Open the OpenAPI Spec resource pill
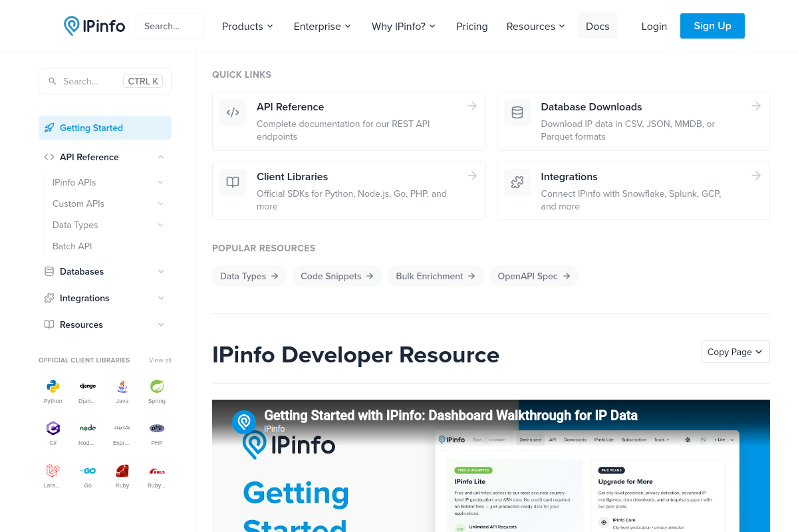This screenshot has width=798, height=532. (x=534, y=276)
